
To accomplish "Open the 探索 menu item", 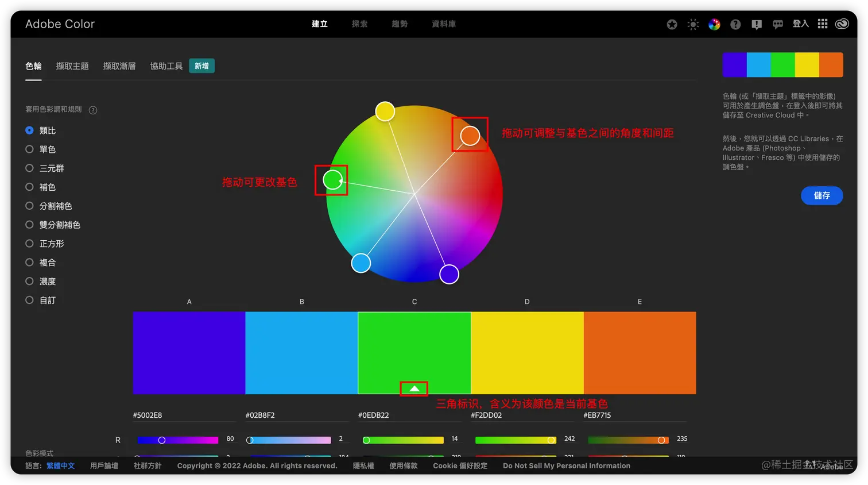I will [359, 24].
